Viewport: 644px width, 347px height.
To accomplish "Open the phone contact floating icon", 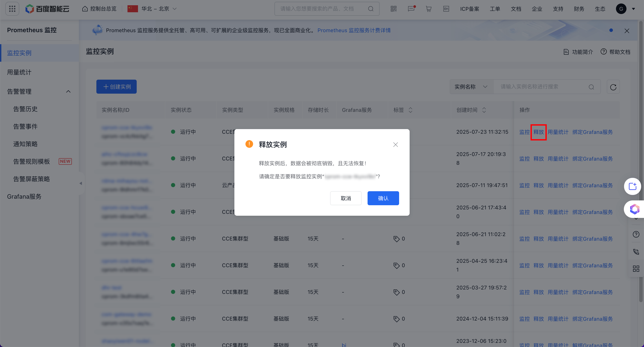I will click(x=636, y=251).
